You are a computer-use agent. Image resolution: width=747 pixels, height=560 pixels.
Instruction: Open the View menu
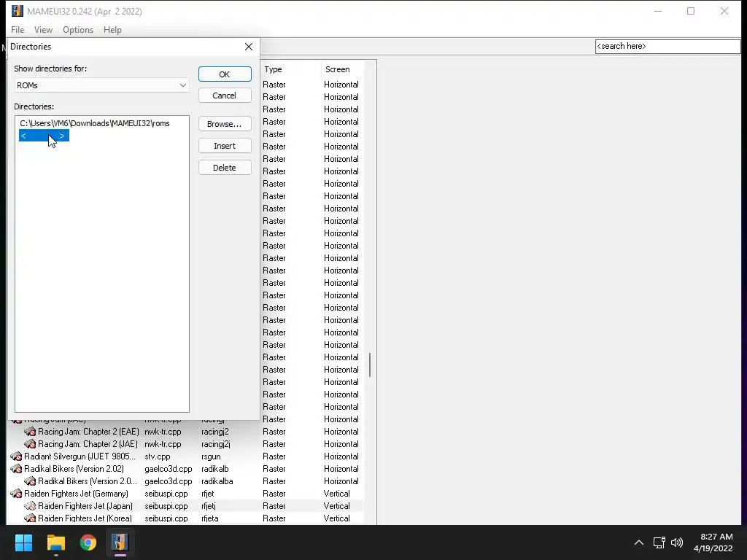(x=43, y=29)
